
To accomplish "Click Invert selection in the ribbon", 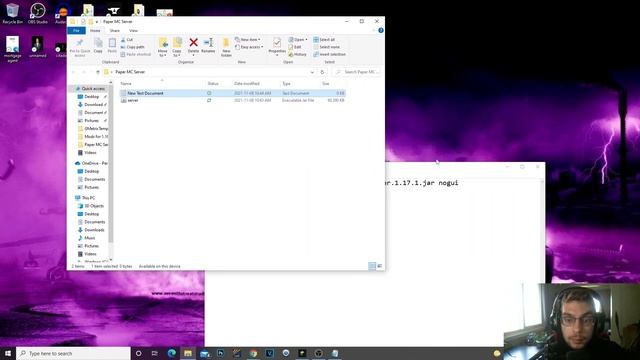I will click(329, 54).
